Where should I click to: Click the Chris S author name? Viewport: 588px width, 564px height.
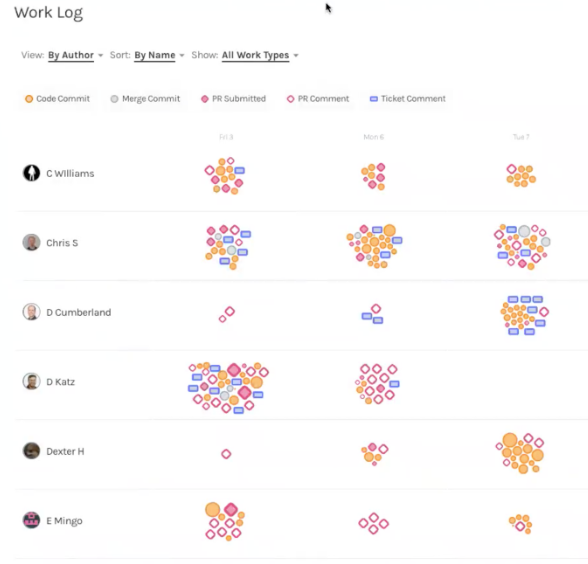(62, 243)
